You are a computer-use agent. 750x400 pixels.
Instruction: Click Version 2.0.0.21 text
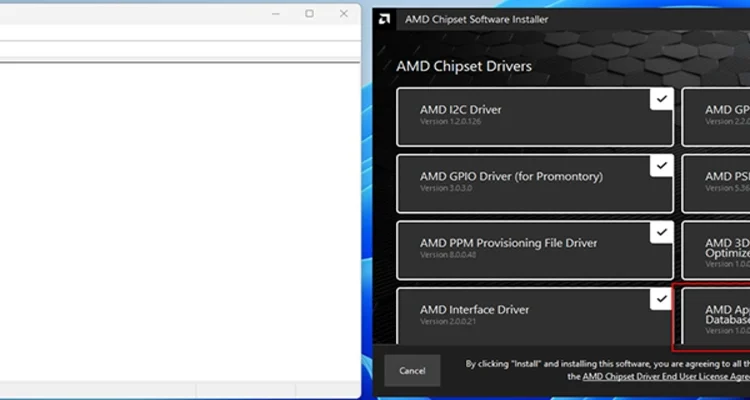[x=448, y=321]
